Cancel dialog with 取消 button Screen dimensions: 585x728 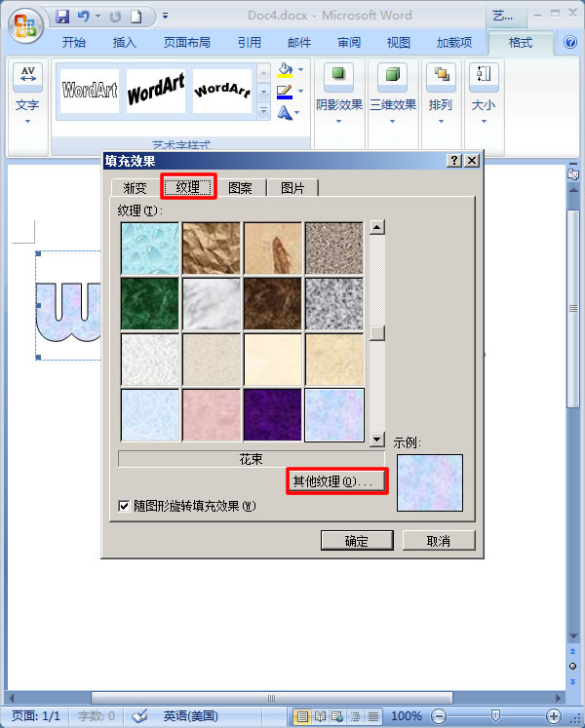point(439,541)
